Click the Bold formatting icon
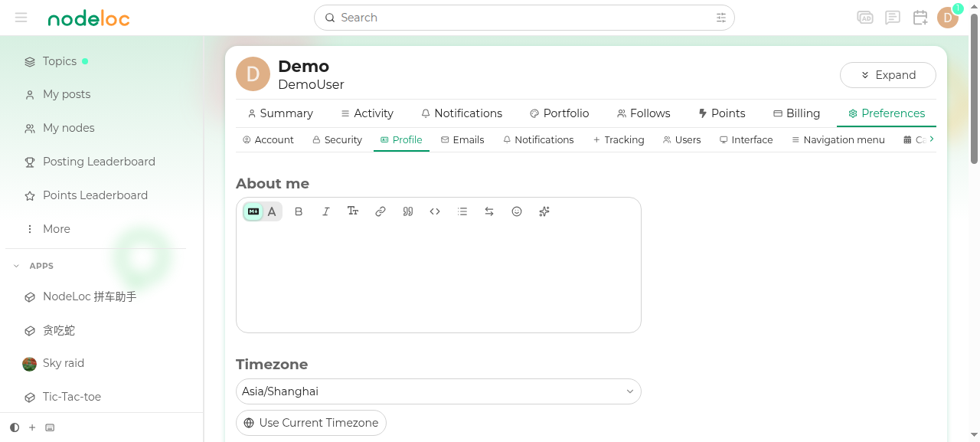The image size is (980, 442). point(299,211)
